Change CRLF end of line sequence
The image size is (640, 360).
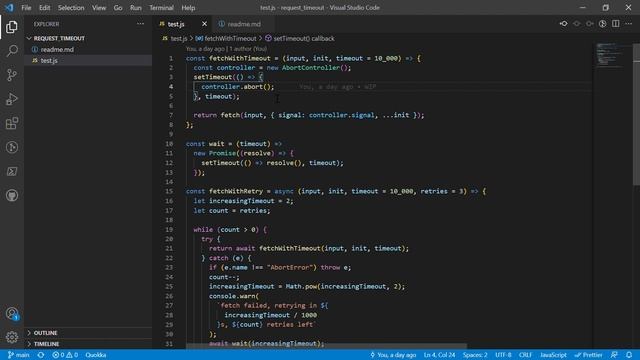(x=525, y=355)
